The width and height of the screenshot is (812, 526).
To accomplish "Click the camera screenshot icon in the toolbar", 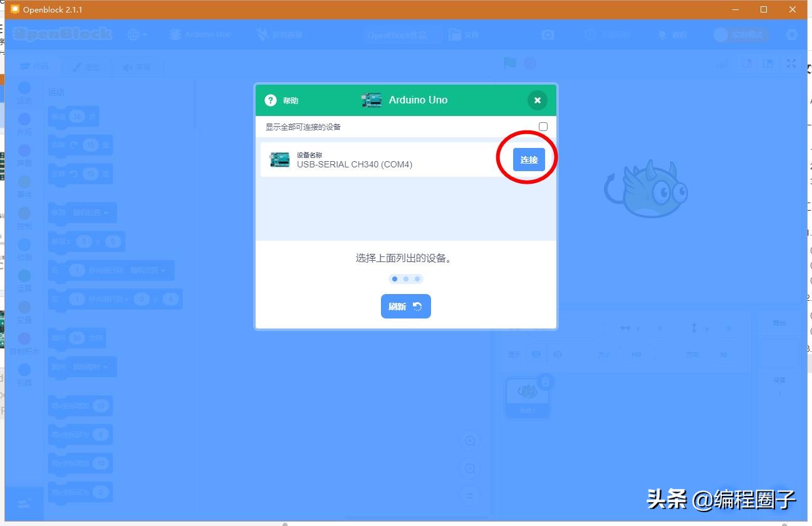I will coord(548,34).
